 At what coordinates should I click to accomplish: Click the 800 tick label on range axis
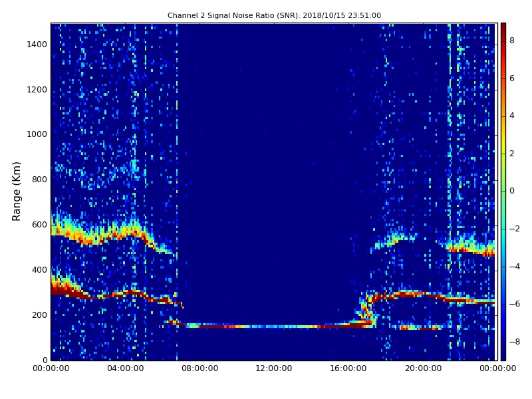pos(40,180)
